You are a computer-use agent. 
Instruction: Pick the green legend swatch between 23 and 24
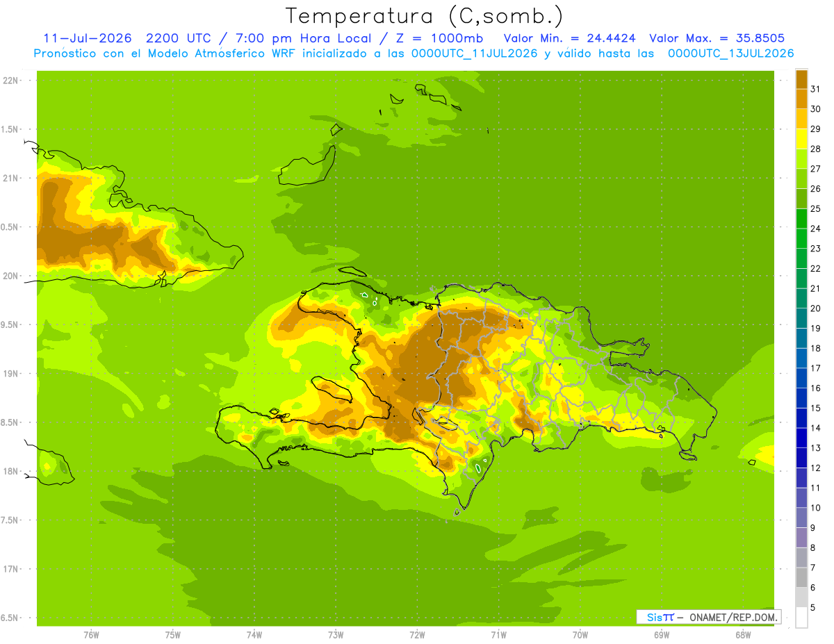(x=801, y=238)
